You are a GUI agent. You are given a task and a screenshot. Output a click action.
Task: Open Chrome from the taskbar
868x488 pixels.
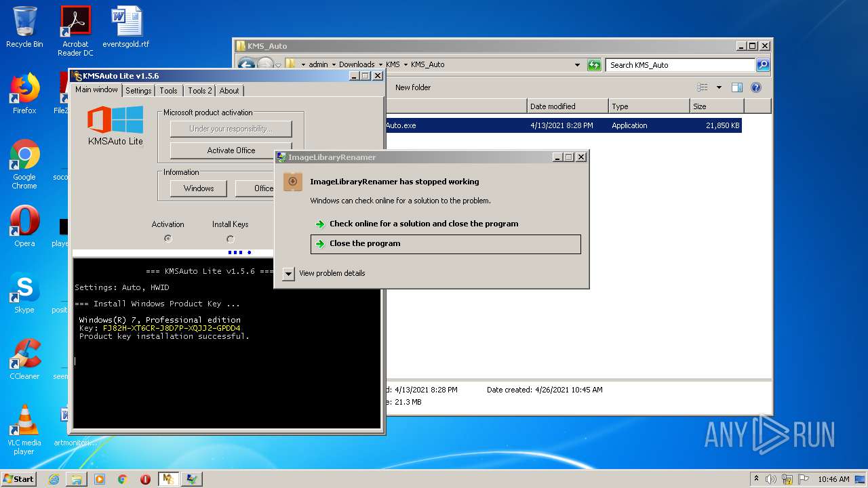(122, 479)
